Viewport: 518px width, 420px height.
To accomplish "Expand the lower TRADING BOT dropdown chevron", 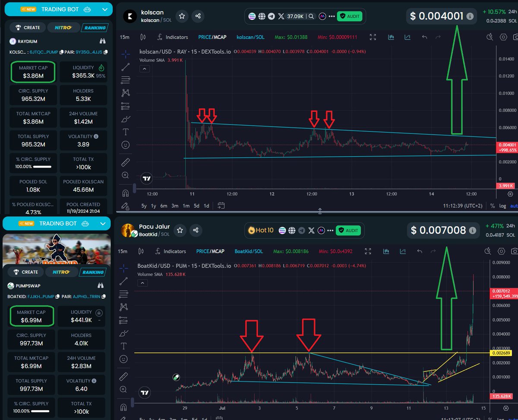I will [x=103, y=224].
